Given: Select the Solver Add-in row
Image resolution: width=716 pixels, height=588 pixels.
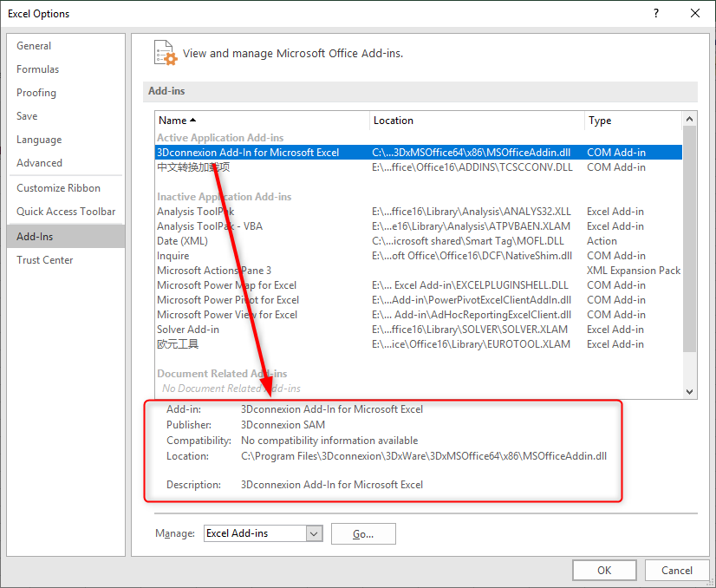Looking at the screenshot, I should pyautogui.click(x=419, y=330).
